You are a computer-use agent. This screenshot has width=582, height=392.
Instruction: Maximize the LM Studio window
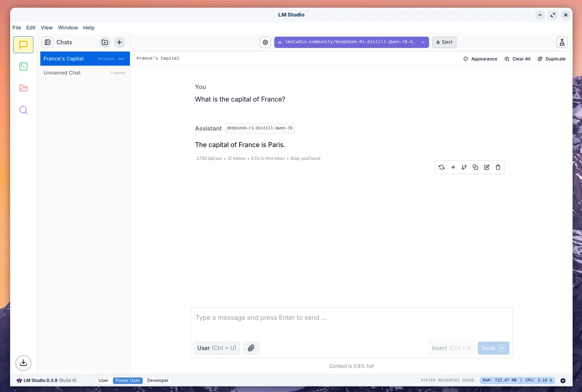pyautogui.click(x=553, y=15)
